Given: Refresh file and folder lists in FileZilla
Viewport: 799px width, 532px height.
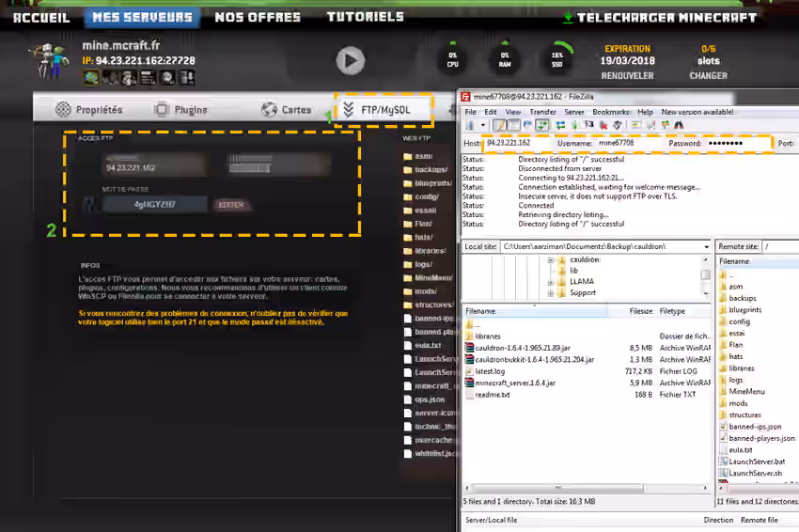Looking at the screenshot, I should pos(560,125).
